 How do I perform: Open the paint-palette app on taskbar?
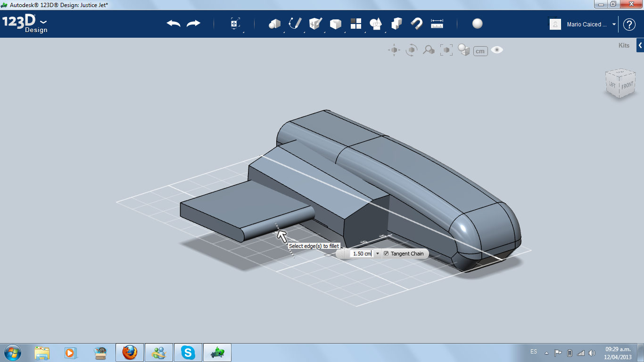(100, 353)
